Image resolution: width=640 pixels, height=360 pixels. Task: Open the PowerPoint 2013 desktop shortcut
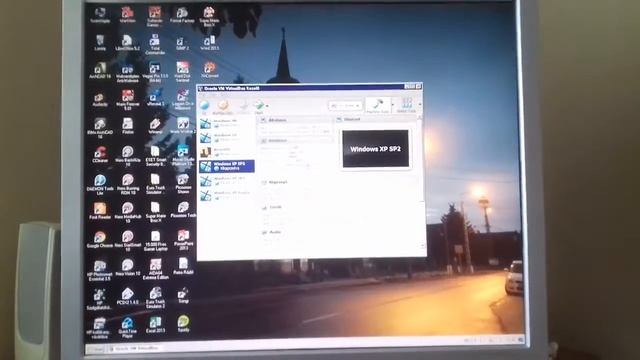point(183,240)
